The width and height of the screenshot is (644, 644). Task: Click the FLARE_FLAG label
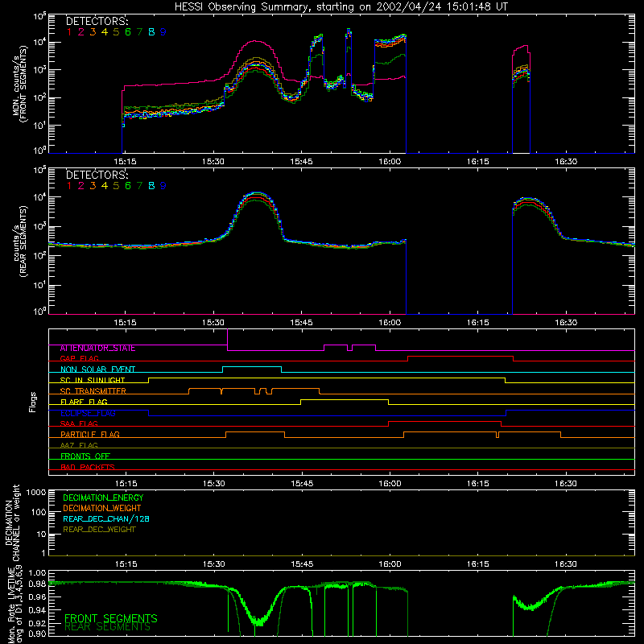click(84, 402)
